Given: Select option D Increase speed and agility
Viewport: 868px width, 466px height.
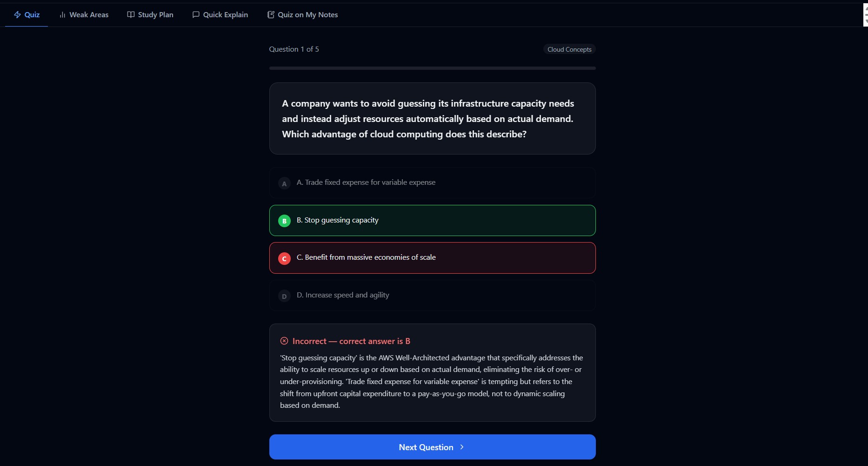Looking at the screenshot, I should click(x=343, y=295).
